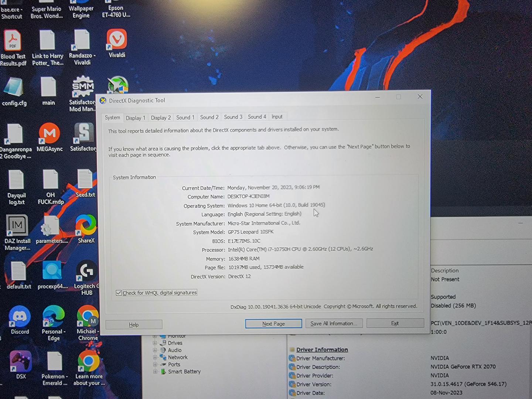Switch to the Sound 2 tab
The image size is (532, 399).
[209, 117]
